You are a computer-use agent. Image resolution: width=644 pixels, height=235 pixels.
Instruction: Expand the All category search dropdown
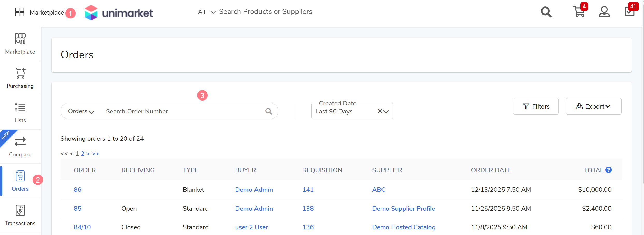[207, 12]
